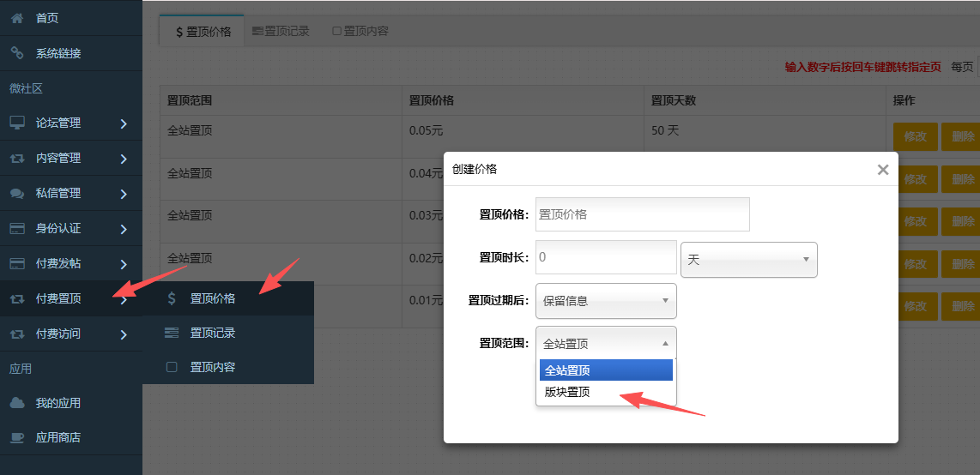Click the cloud icon beside 我的应用
The image size is (980, 475).
(x=17, y=403)
